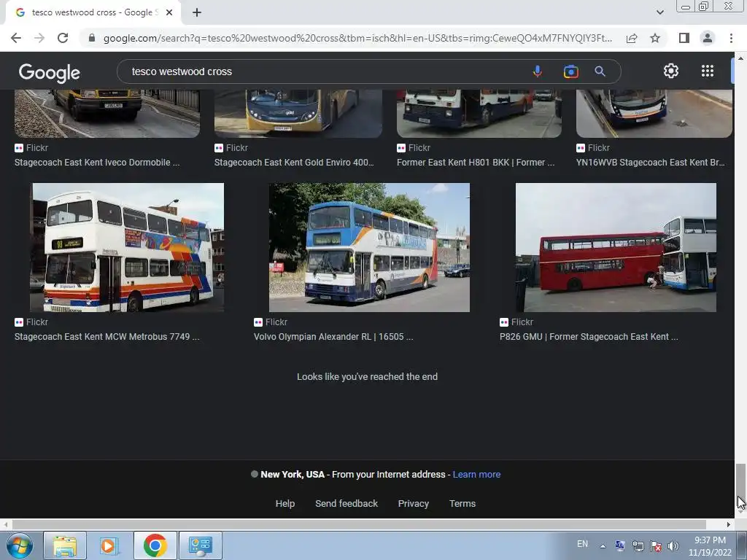The width and height of the screenshot is (747, 560).
Task: Open the Terms footer link
Action: click(x=462, y=503)
